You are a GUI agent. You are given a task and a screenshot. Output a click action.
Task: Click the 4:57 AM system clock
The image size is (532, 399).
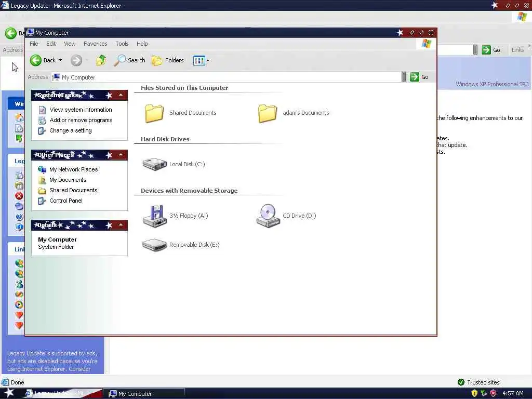coord(513,394)
